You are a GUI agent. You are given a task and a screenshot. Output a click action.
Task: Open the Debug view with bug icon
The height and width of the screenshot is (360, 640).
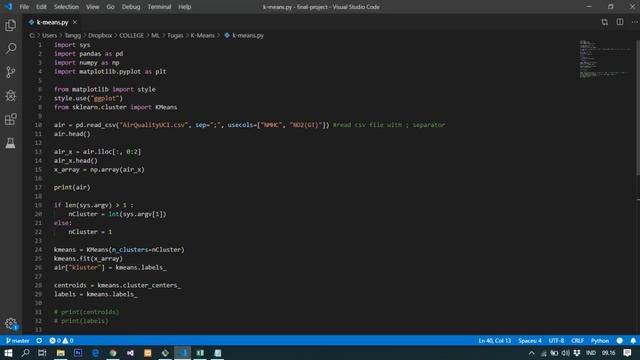coord(11,96)
